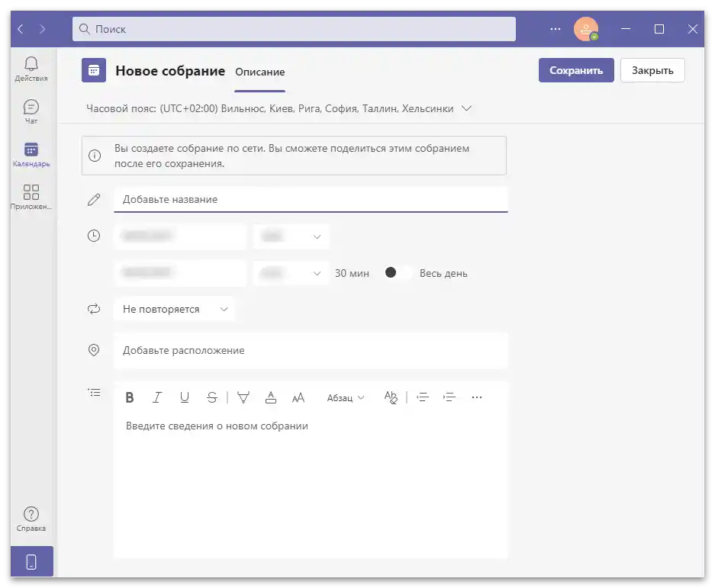Switch to the Описание tab
This screenshot has width=715, height=588.
(260, 72)
